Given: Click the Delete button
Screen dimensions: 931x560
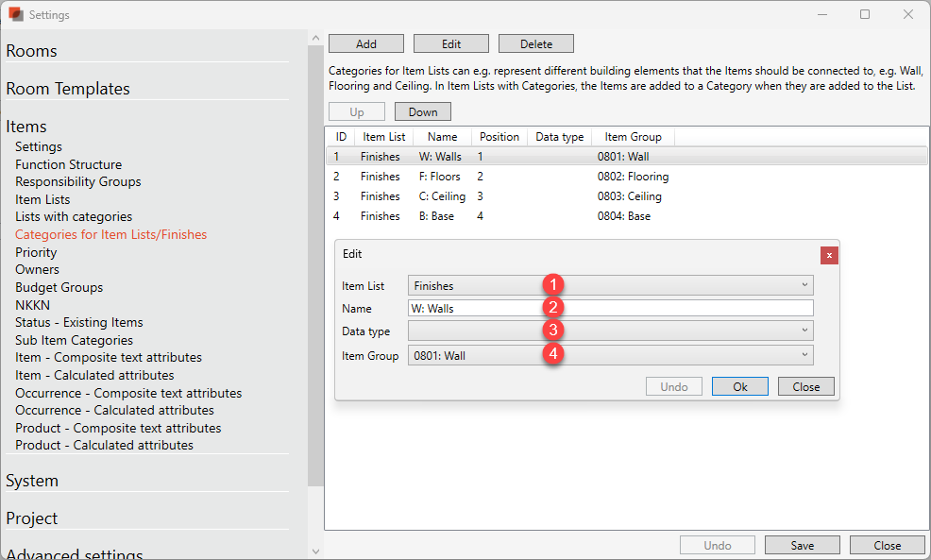Looking at the screenshot, I should pos(535,44).
